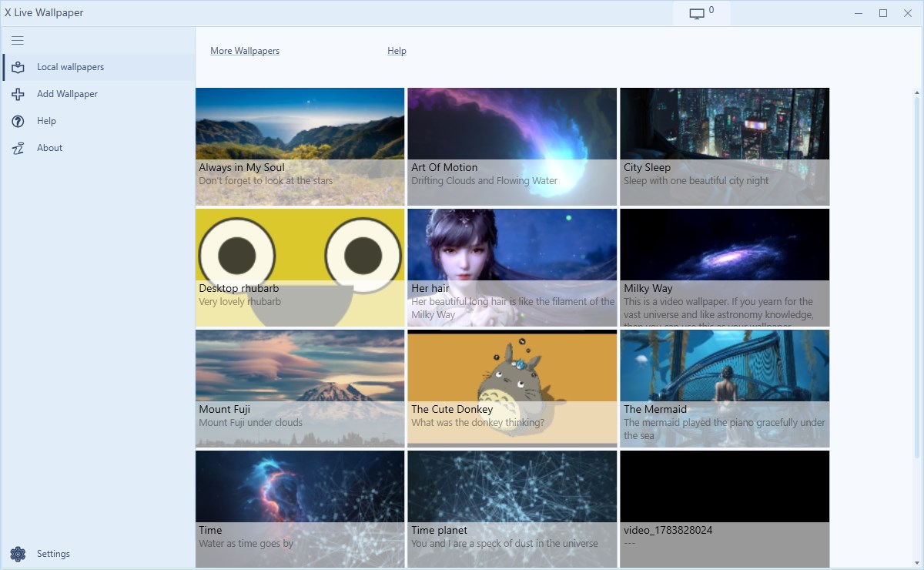Open the Art Of Motion wallpaper
This screenshot has width=924, height=570.
(x=512, y=146)
